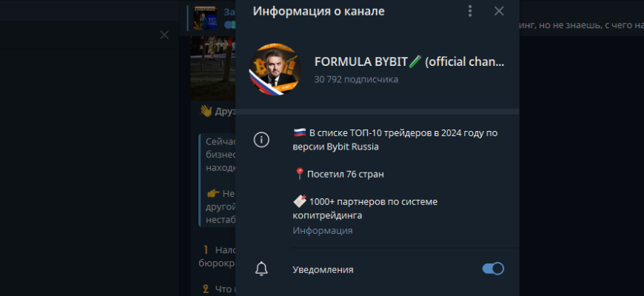Open the FORMULA BYBIT channel avatar photo
Image resolution: width=644 pixels, height=296 pixels.
click(x=275, y=70)
